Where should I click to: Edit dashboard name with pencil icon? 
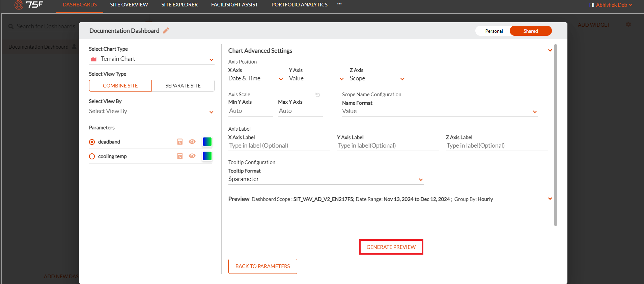pos(166,31)
